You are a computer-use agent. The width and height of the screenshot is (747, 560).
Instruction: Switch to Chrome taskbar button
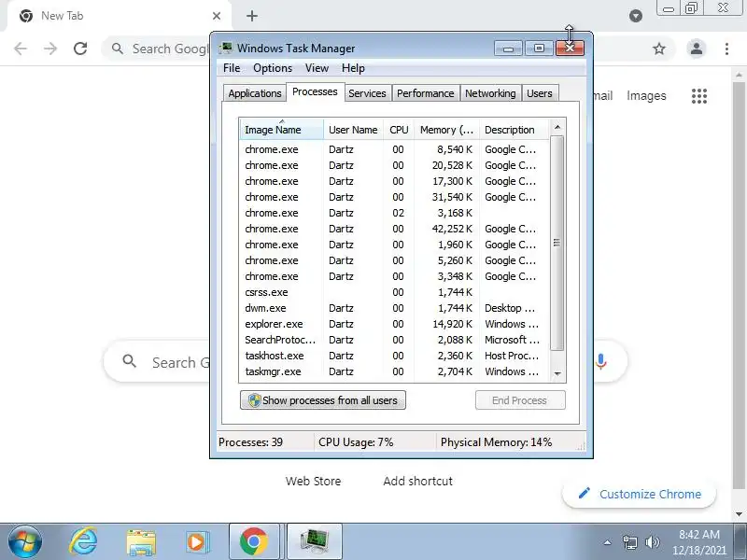(254, 541)
